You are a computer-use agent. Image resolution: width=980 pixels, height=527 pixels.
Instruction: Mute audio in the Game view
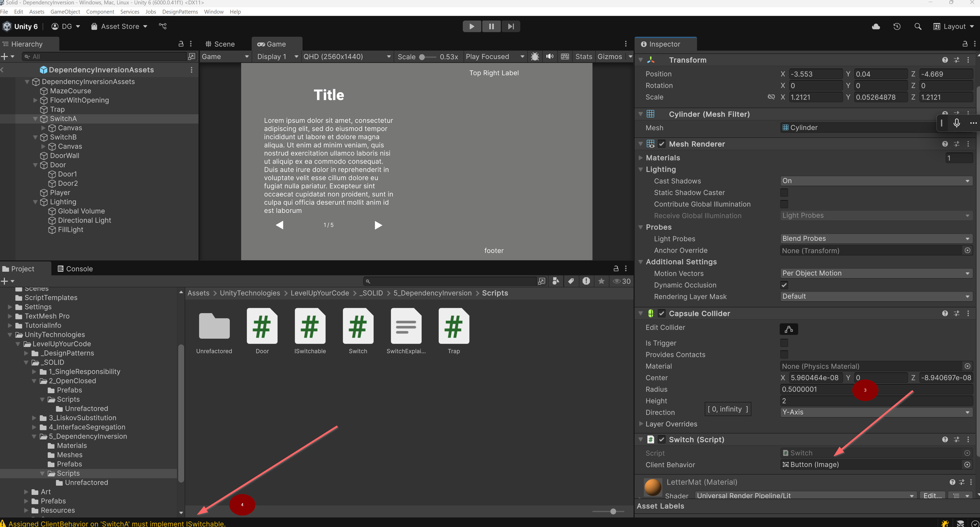pyautogui.click(x=550, y=56)
